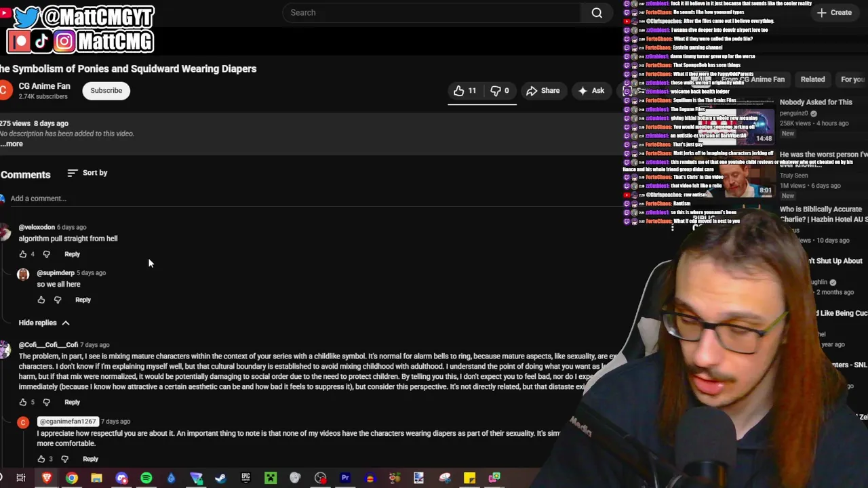Image resolution: width=868 pixels, height=488 pixels.
Task: Dislike @supimderp's reply
Action: [x=58, y=300]
